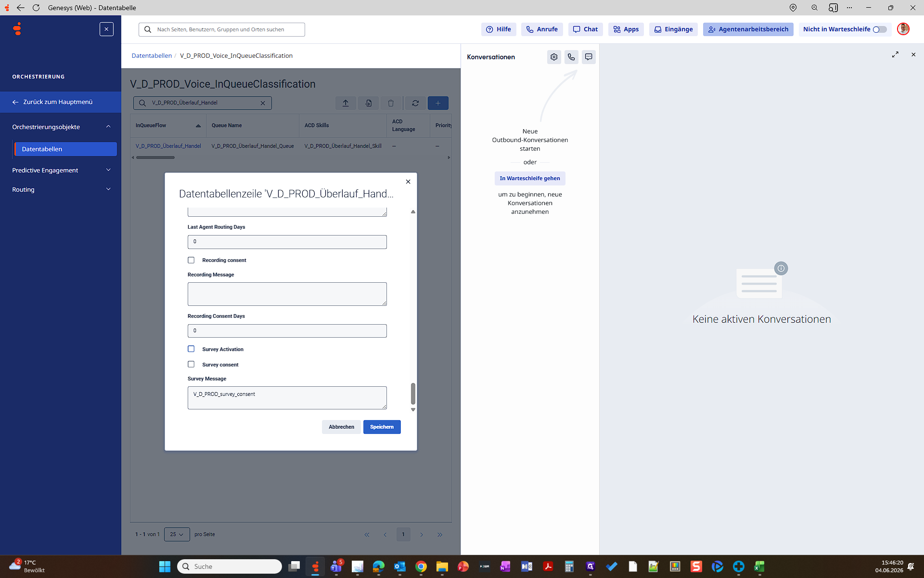Open Outlook from taskbar
The image size is (924, 578).
click(400, 566)
